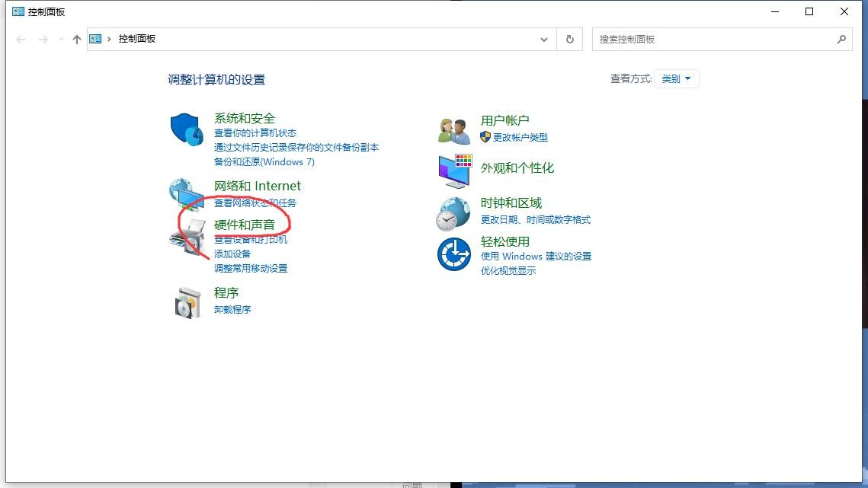Screen dimensions: 868x488
Task: Click the 轻松使用 accessibility icon
Action: (x=453, y=256)
